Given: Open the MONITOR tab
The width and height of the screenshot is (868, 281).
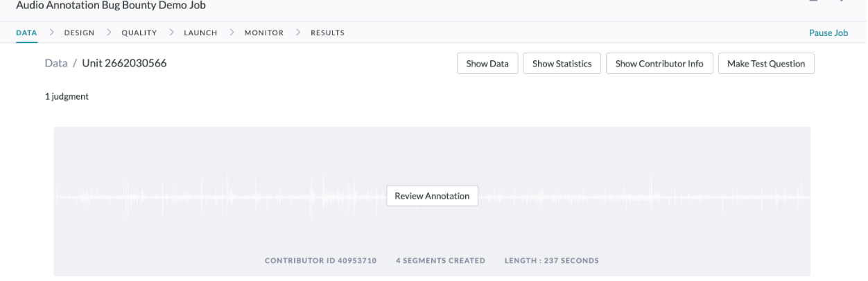Looking at the screenshot, I should click(263, 33).
